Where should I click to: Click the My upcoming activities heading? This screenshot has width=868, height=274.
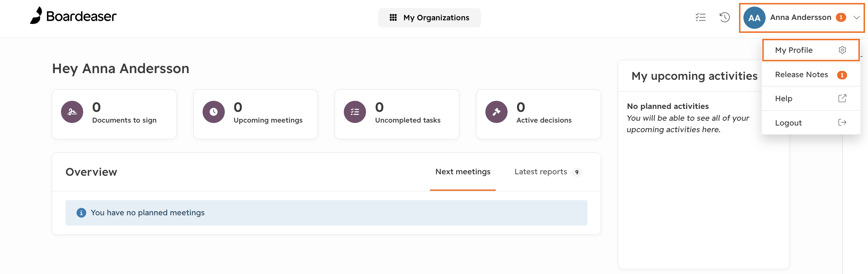(x=695, y=76)
